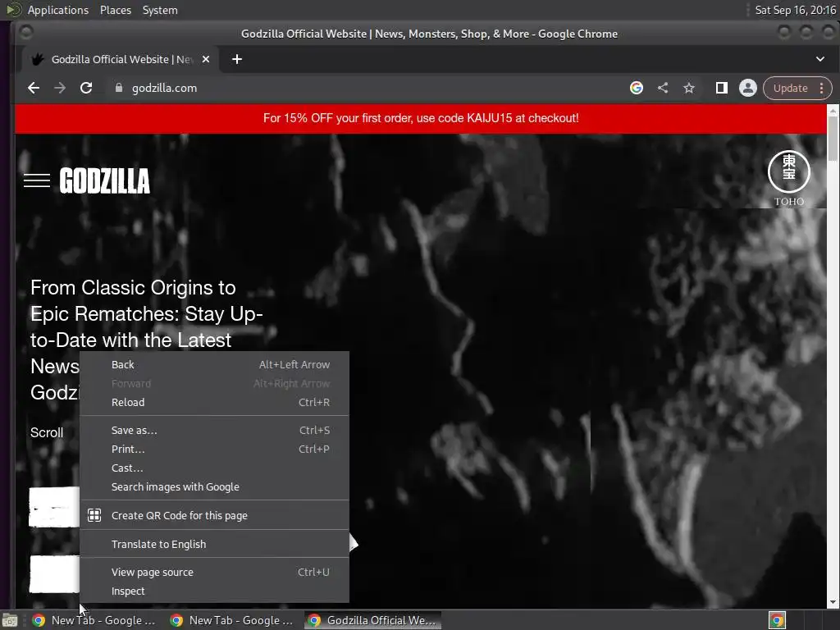The image size is (840, 630).
Task: Open the Applications menu
Action: [58, 10]
